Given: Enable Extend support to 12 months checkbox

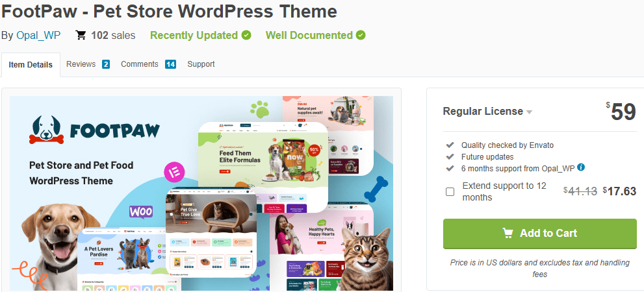Looking at the screenshot, I should coord(450,191).
